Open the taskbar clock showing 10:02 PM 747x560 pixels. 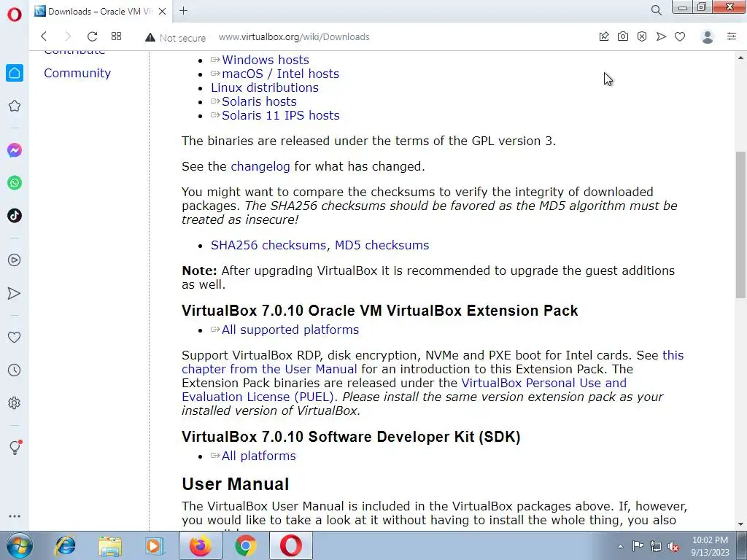pos(710,546)
